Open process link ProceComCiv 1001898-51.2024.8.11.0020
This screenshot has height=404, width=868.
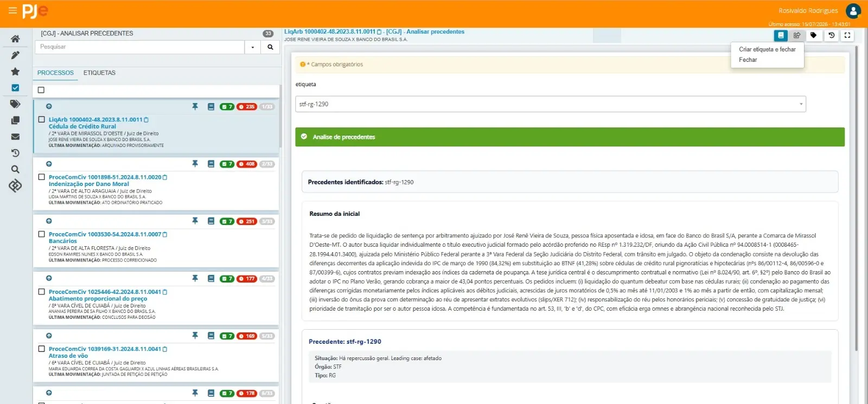point(105,177)
